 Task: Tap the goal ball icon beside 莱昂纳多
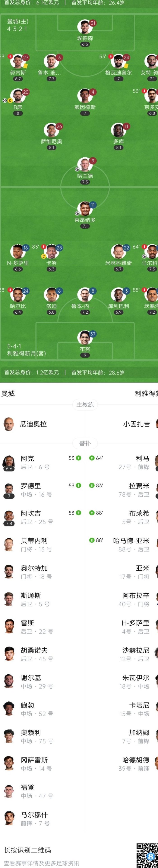[77, 213]
